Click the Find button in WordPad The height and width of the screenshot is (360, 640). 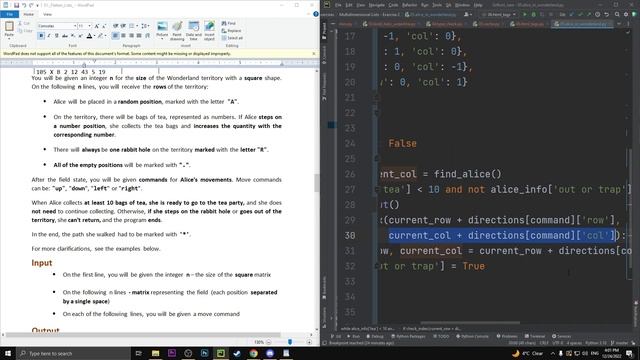[x=229, y=23]
